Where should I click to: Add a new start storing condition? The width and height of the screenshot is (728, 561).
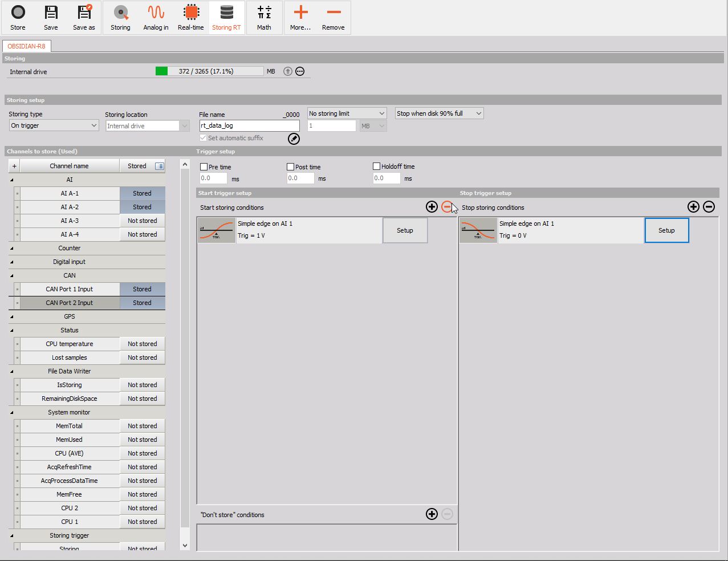(x=432, y=206)
